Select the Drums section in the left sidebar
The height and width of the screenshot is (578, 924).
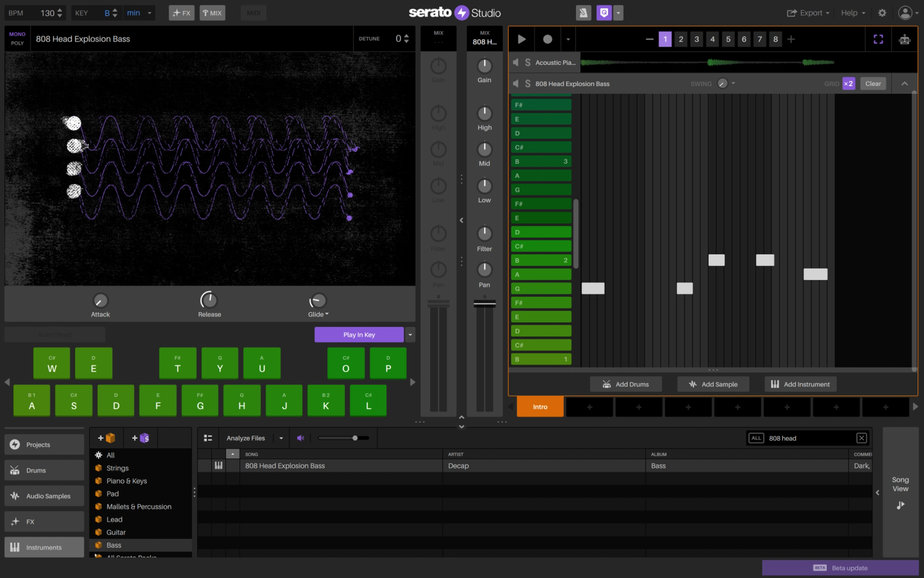(x=43, y=470)
